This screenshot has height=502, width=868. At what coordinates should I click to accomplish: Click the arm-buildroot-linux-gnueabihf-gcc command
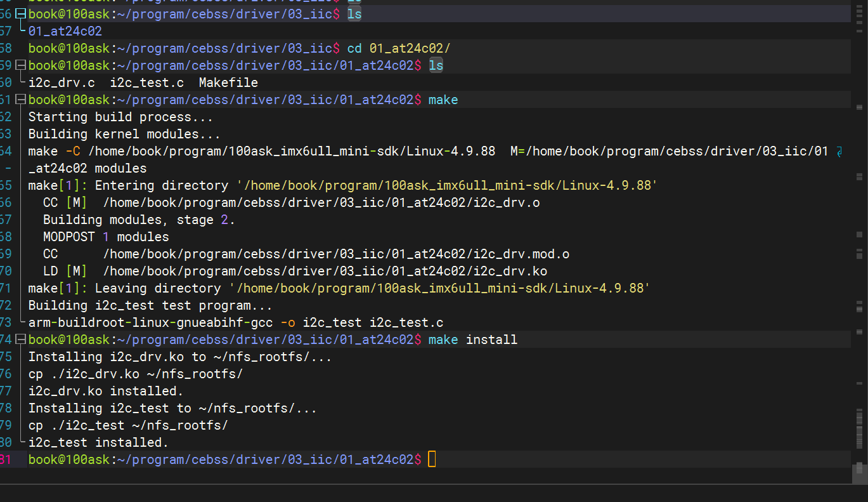(236, 322)
